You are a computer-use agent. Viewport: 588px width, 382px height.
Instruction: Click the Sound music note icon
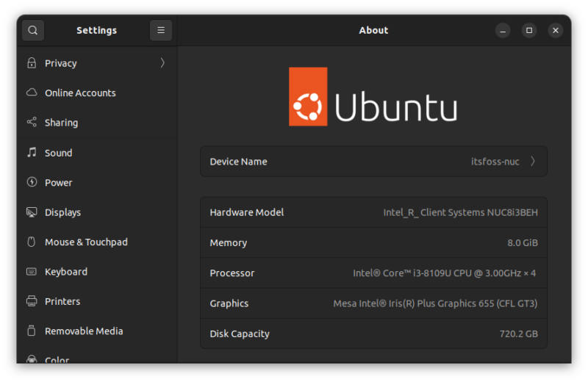32,153
